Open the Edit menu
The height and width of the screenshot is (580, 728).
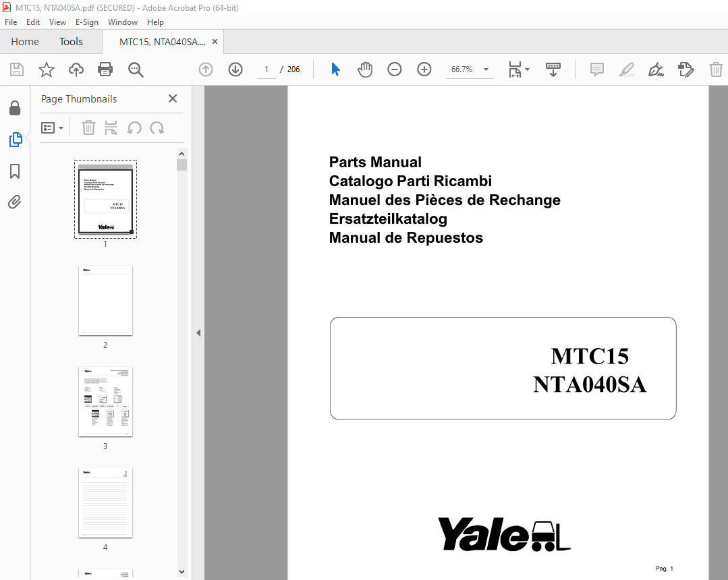tap(33, 22)
